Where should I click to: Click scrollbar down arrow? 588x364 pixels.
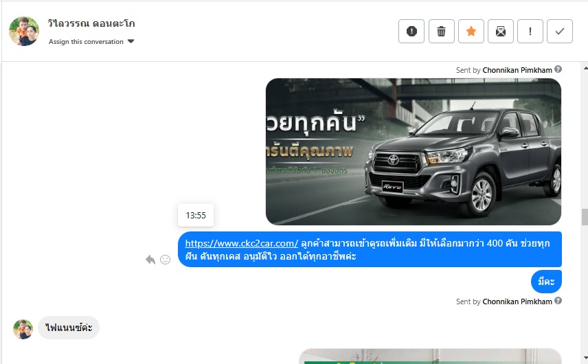[x=585, y=358]
